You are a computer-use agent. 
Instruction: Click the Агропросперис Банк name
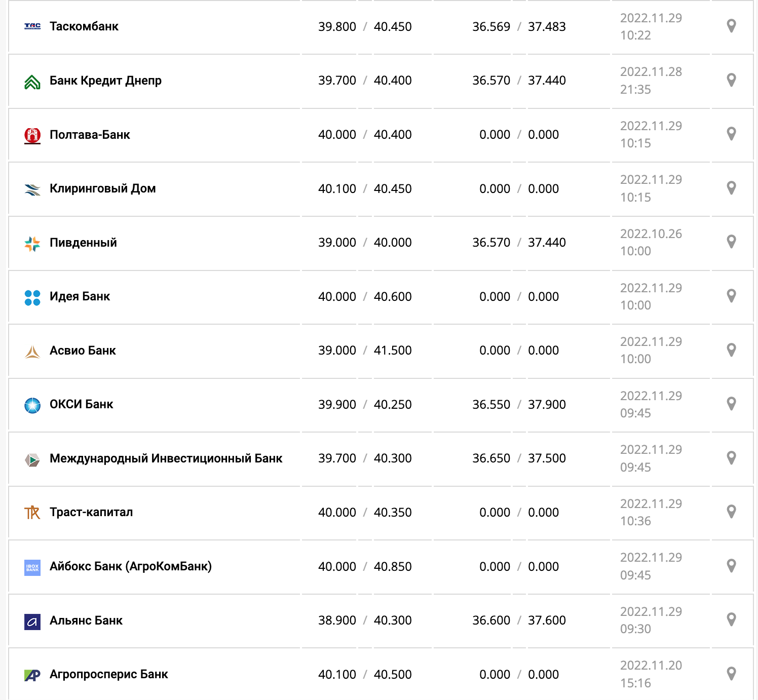pyautogui.click(x=108, y=674)
